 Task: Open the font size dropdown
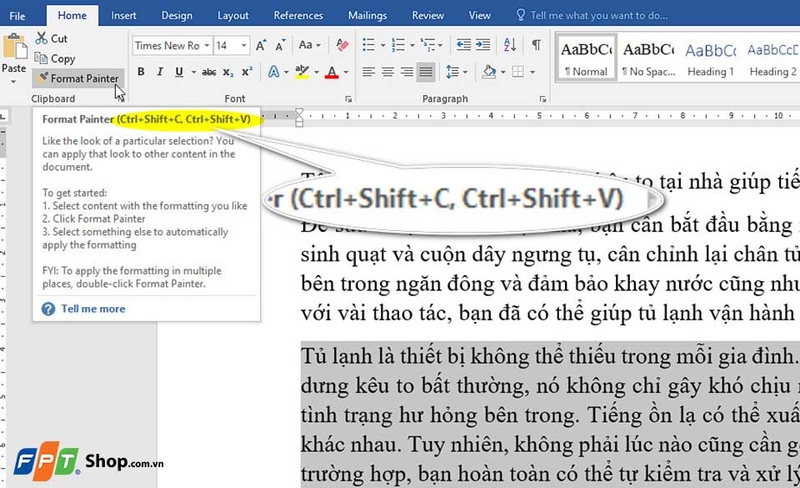coord(244,45)
